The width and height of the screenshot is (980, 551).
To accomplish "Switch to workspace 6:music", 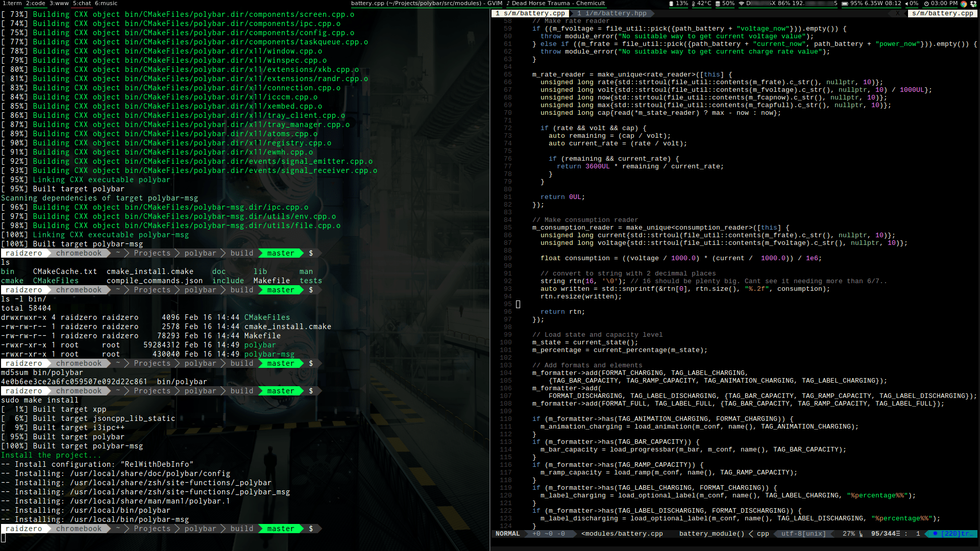I will tap(106, 4).
